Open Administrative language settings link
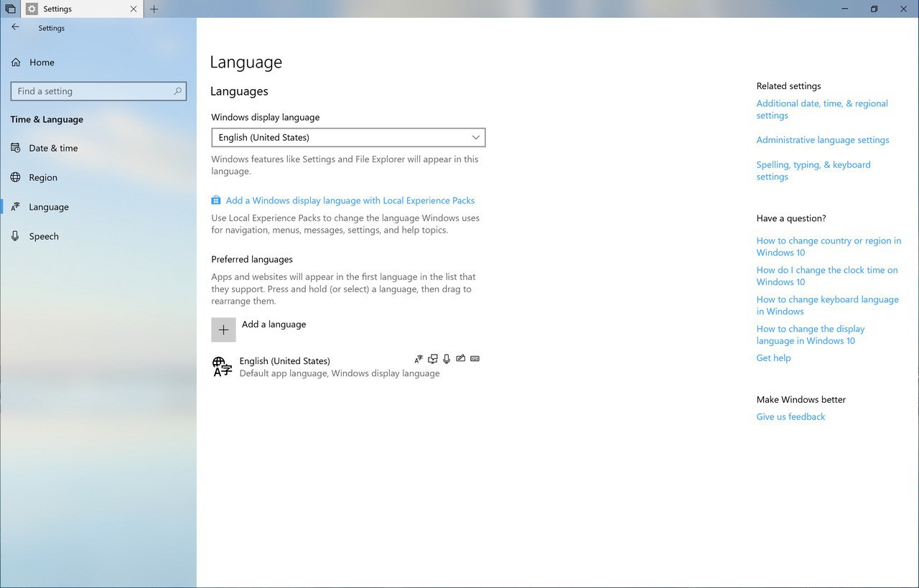The width and height of the screenshot is (919, 588). click(x=823, y=140)
